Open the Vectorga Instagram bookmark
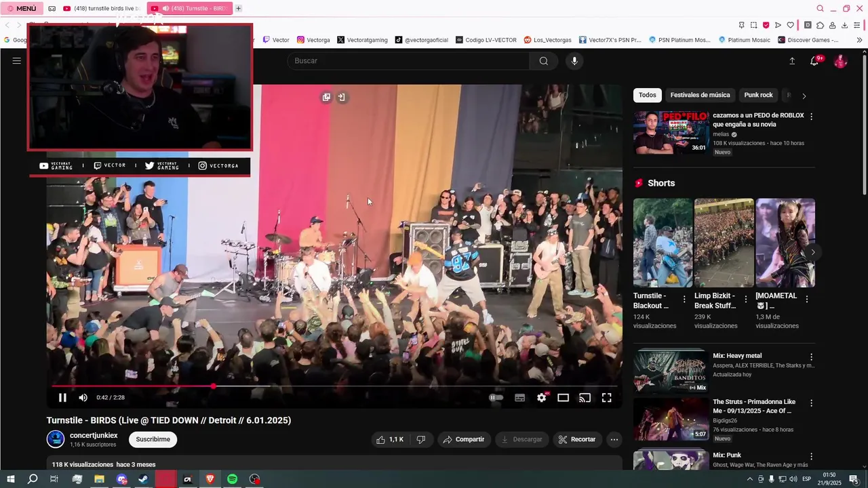 point(314,40)
